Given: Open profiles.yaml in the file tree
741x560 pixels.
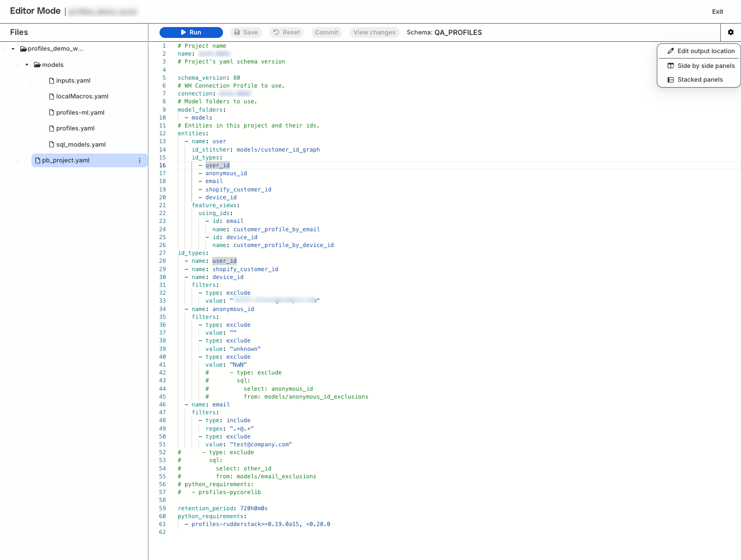Looking at the screenshot, I should (75, 128).
